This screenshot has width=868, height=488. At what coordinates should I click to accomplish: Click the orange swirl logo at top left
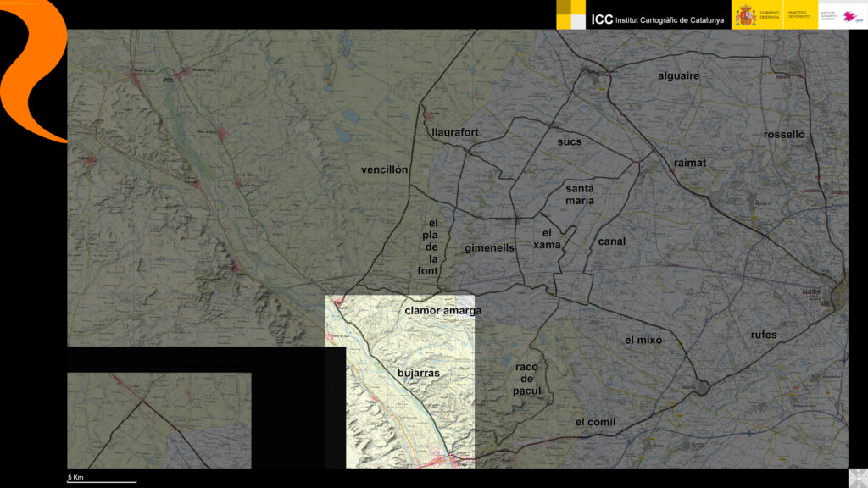pos(34,68)
